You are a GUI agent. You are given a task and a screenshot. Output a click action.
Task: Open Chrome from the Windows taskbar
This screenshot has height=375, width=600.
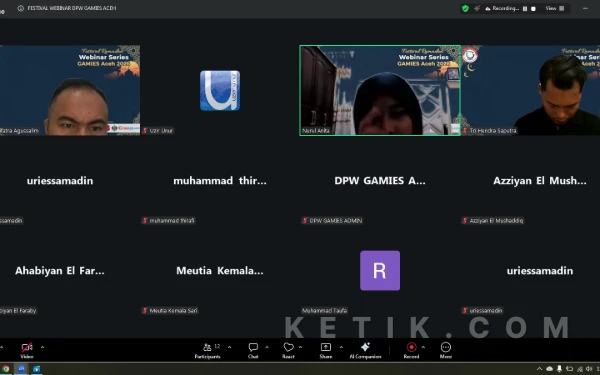pos(6,369)
